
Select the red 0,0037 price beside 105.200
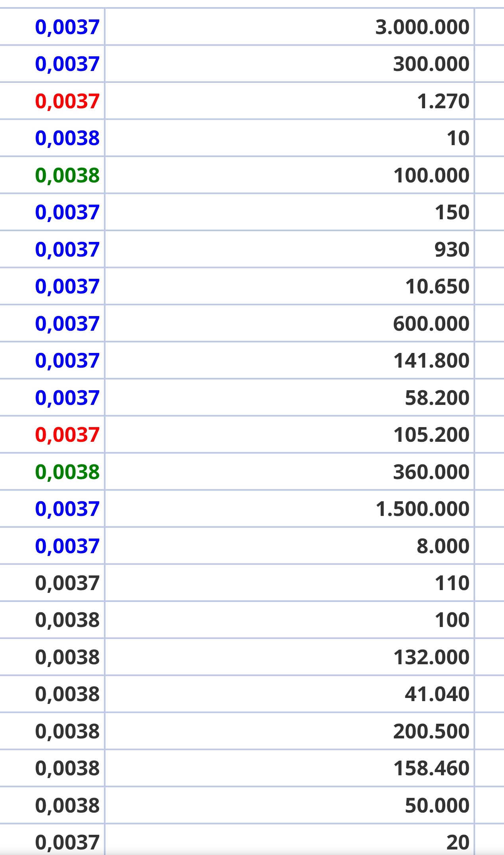coord(67,435)
